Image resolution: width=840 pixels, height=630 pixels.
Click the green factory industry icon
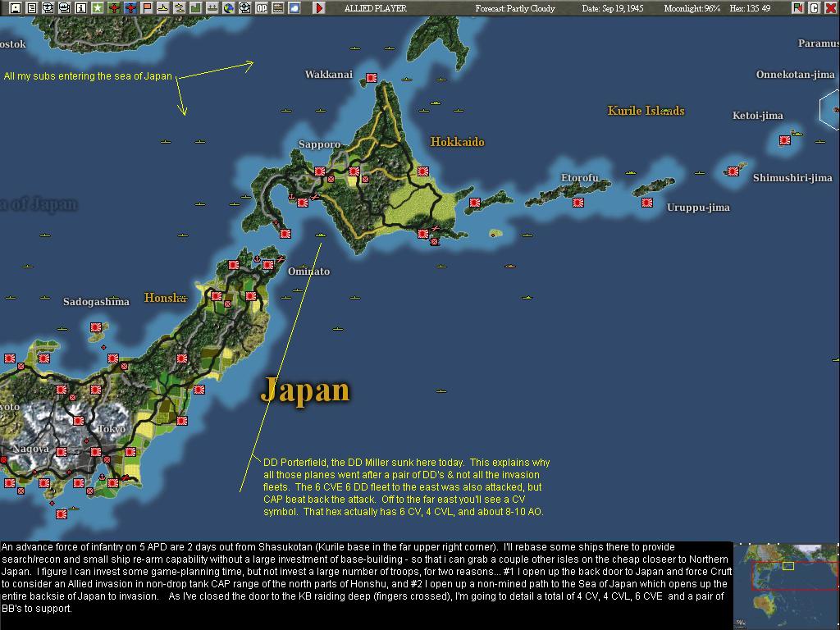(x=196, y=8)
